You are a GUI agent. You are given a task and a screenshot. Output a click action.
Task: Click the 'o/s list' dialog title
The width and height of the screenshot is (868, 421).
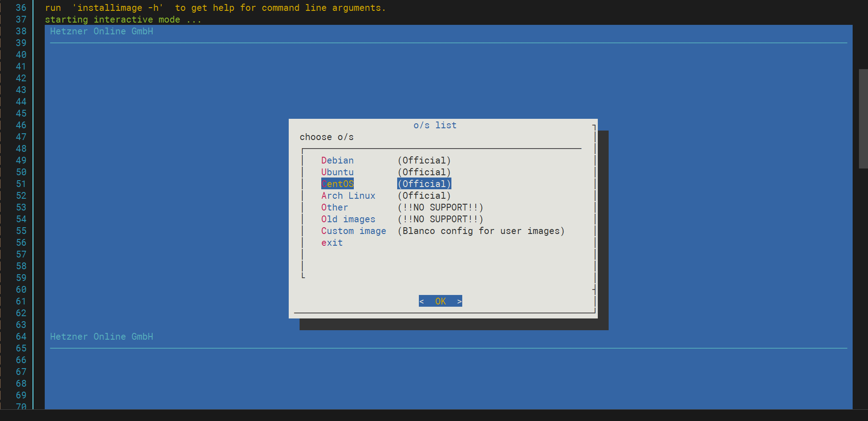click(435, 125)
